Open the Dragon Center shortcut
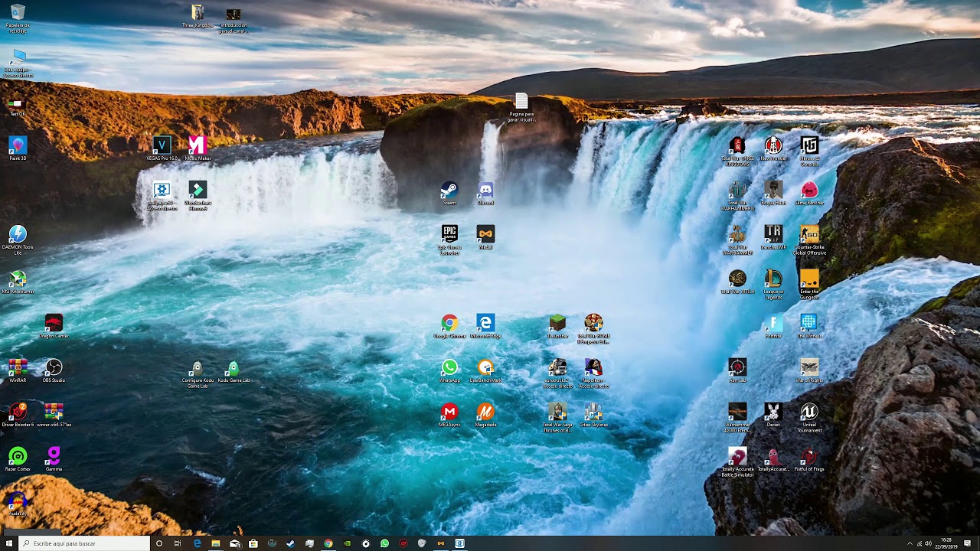The height and width of the screenshot is (551, 980). (54, 326)
